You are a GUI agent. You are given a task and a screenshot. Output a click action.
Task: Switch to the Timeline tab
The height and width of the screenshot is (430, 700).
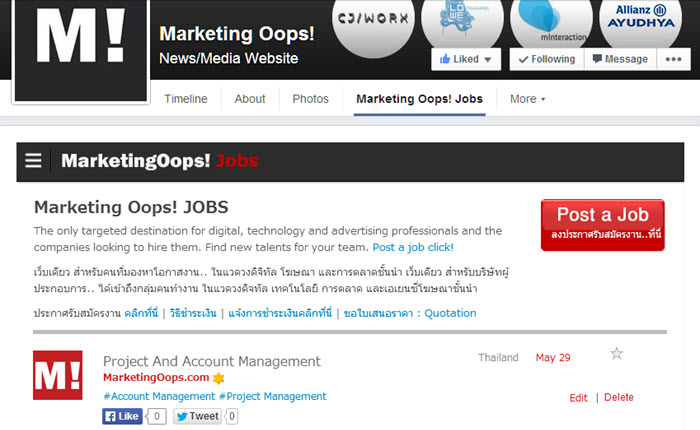pos(186,99)
